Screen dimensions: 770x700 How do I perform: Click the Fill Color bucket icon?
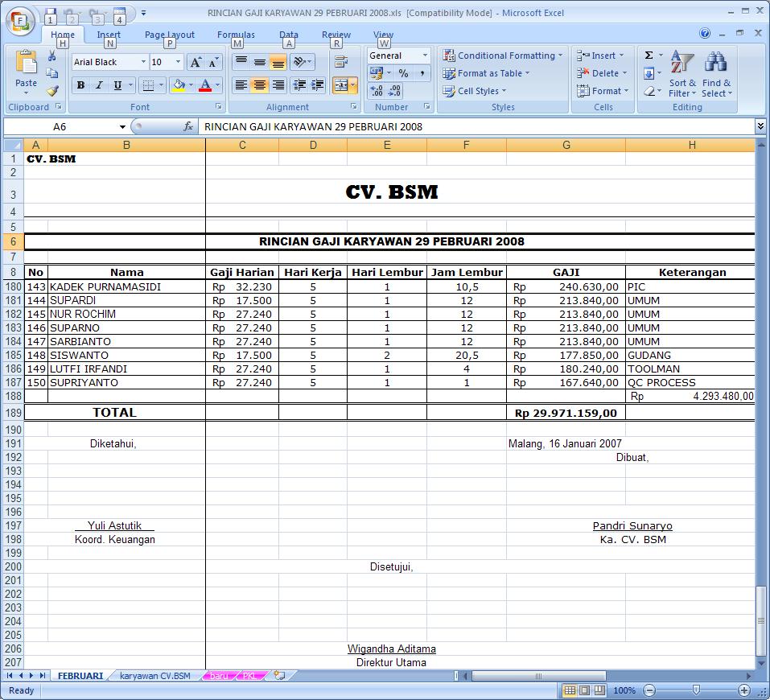pos(179,85)
